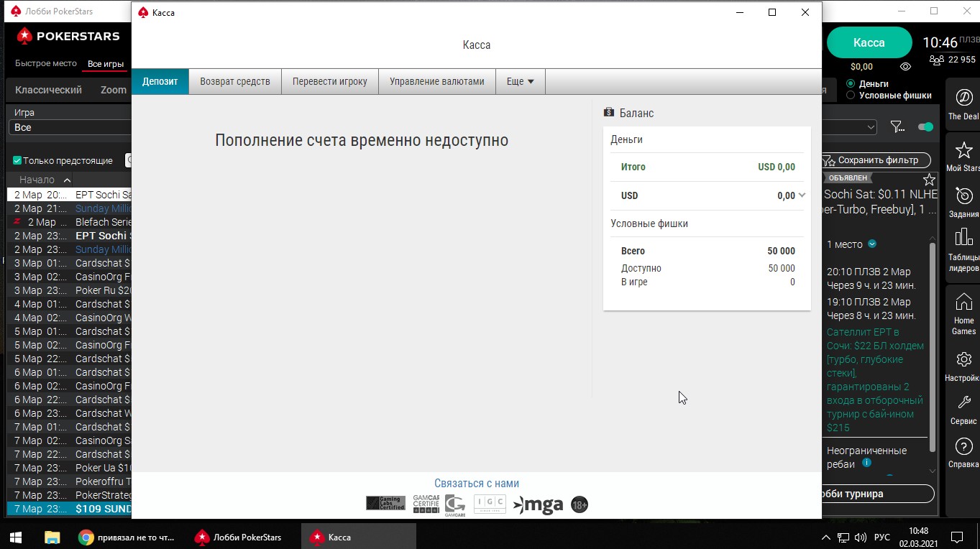This screenshot has width=980, height=549.
Task: Click the filter funnel icon in lobby
Action: click(x=897, y=127)
